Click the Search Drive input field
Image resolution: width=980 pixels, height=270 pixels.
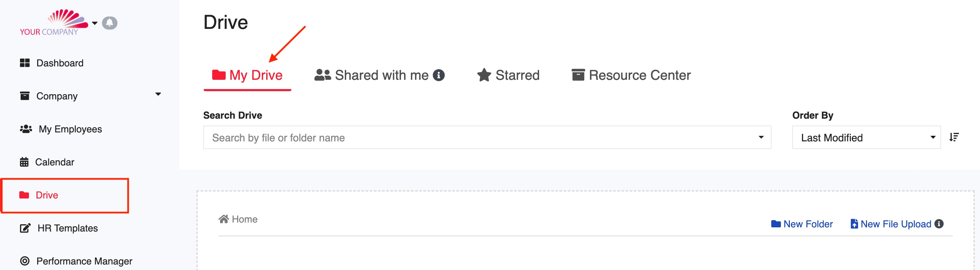(x=487, y=138)
